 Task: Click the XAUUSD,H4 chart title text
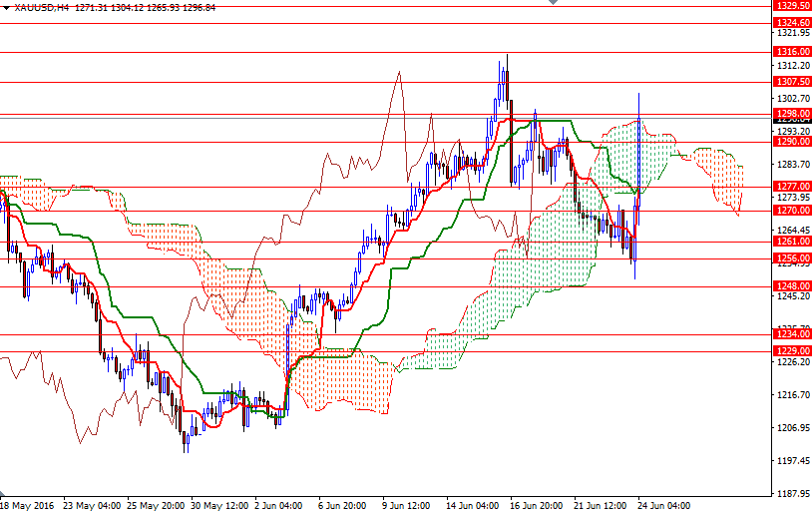pos(42,7)
